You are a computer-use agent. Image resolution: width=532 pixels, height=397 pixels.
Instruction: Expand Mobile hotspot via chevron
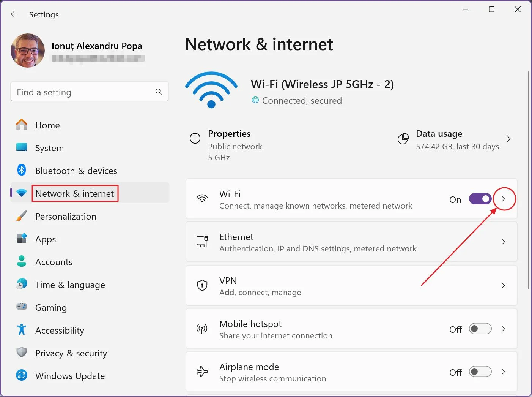click(x=503, y=329)
